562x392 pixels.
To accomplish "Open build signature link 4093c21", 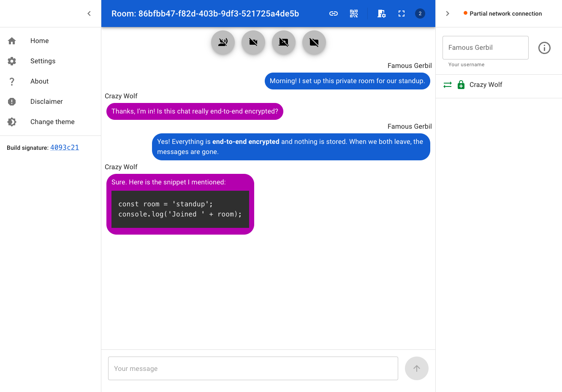I will [x=65, y=148].
